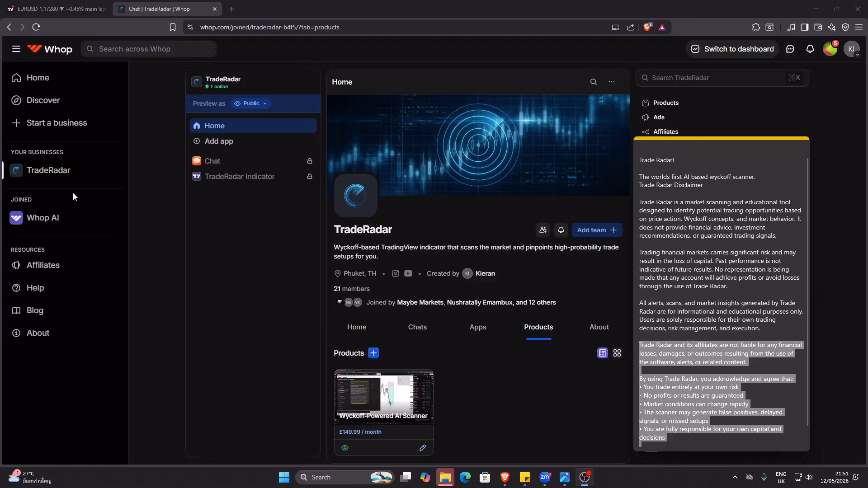Search inside Home panel using magnifier icon
The height and width of the screenshot is (488, 868).
tap(594, 82)
